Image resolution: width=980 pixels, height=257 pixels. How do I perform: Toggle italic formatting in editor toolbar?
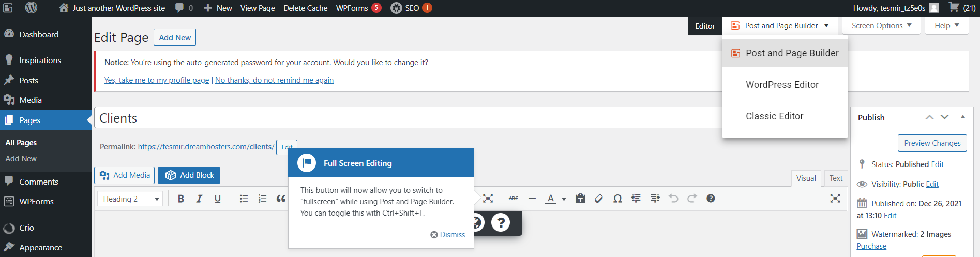(199, 199)
